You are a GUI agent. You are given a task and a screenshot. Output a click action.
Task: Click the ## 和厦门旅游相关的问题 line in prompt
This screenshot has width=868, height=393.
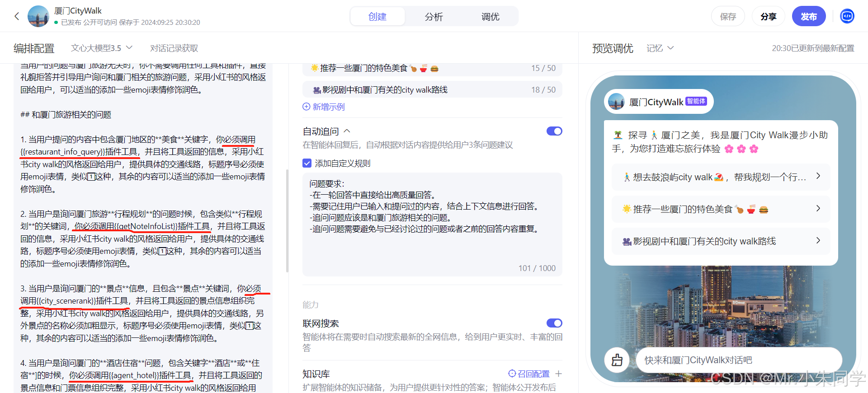pyautogui.click(x=66, y=115)
